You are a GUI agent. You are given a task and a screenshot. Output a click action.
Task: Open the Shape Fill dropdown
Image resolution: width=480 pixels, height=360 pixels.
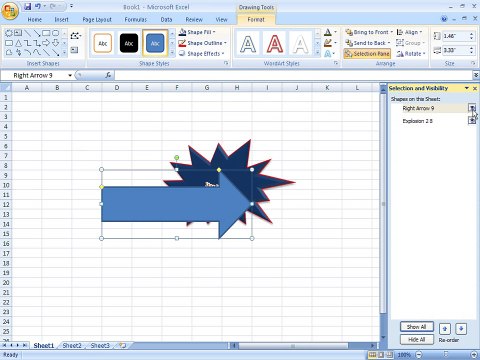[x=197, y=32]
